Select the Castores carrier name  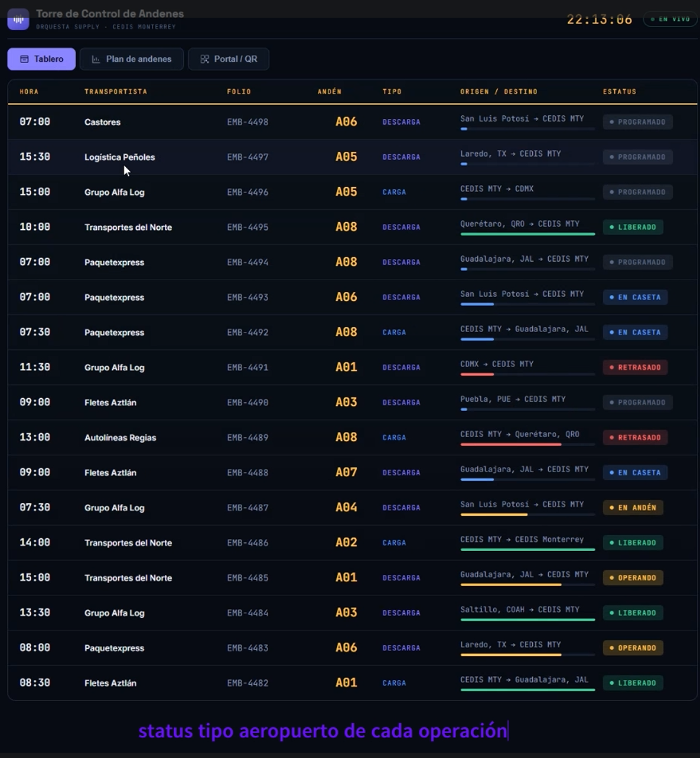tap(102, 122)
